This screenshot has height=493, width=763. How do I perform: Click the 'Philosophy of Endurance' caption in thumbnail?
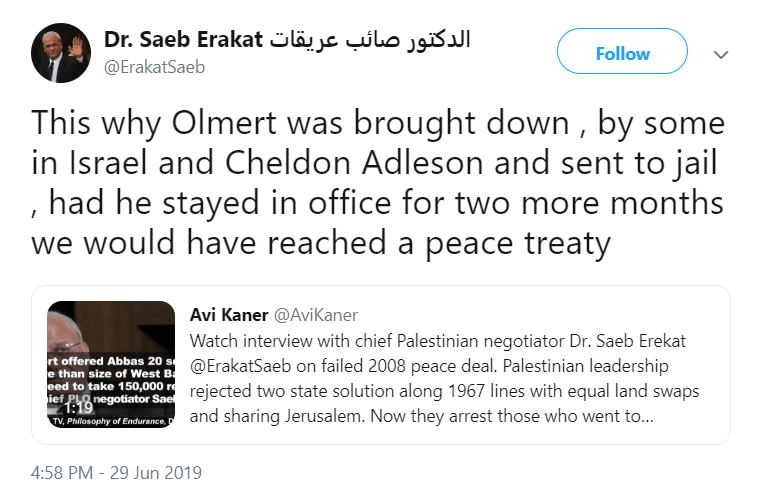pos(111,421)
